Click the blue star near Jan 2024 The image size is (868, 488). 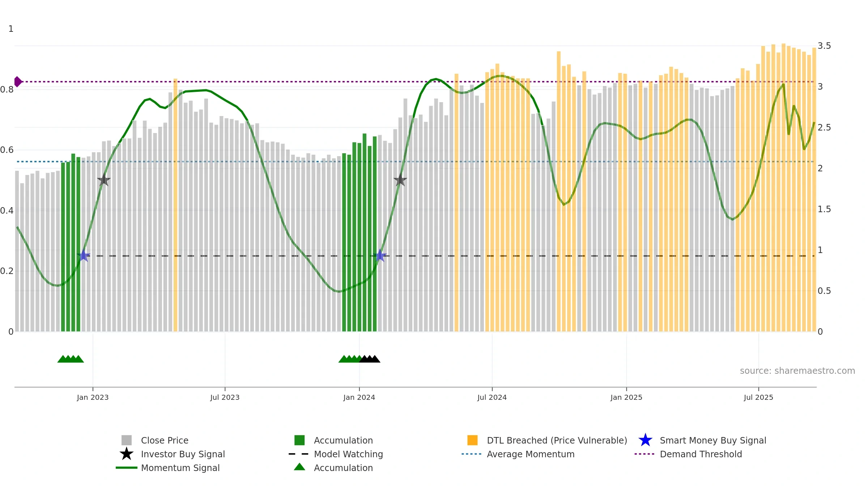click(x=380, y=256)
